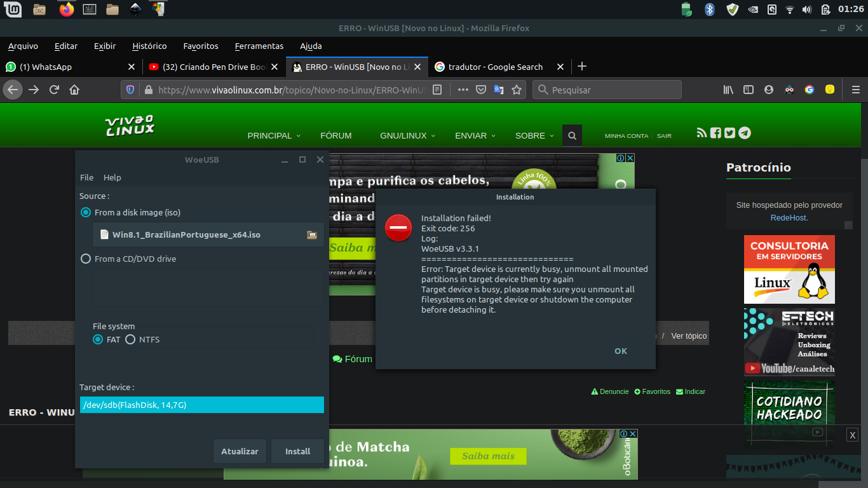Click the site search magnifier icon
The width and height of the screenshot is (868, 488).
tap(572, 135)
